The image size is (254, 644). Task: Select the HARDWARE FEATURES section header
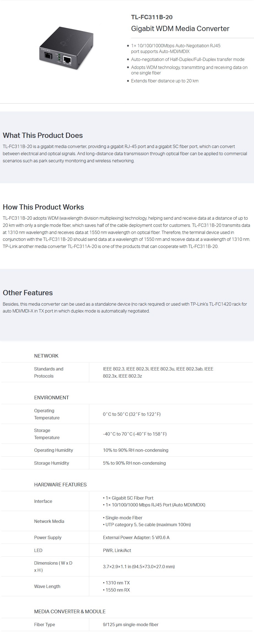(60, 485)
